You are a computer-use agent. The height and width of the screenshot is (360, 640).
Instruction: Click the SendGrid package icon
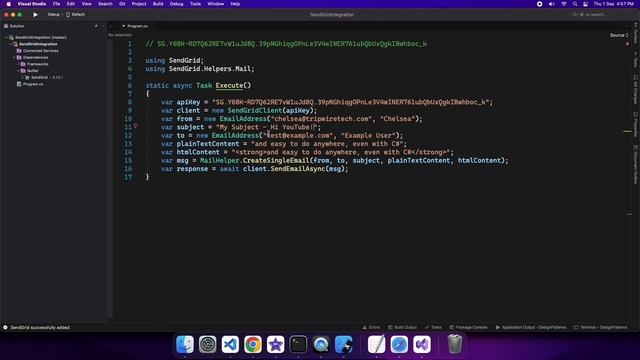[27, 78]
